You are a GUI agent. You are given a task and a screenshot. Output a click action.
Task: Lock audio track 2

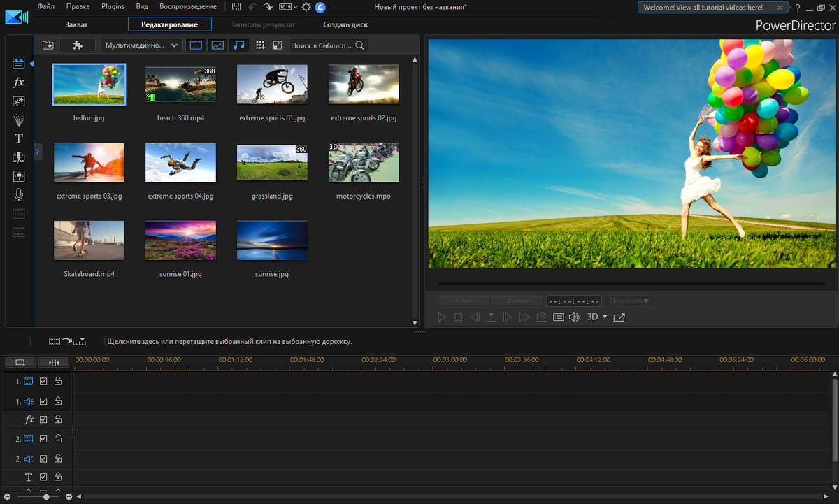pyautogui.click(x=58, y=459)
